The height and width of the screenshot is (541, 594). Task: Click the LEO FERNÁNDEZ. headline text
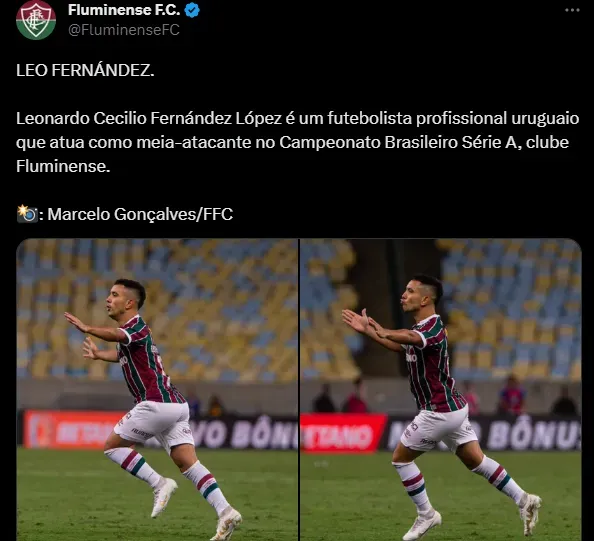click(85, 70)
